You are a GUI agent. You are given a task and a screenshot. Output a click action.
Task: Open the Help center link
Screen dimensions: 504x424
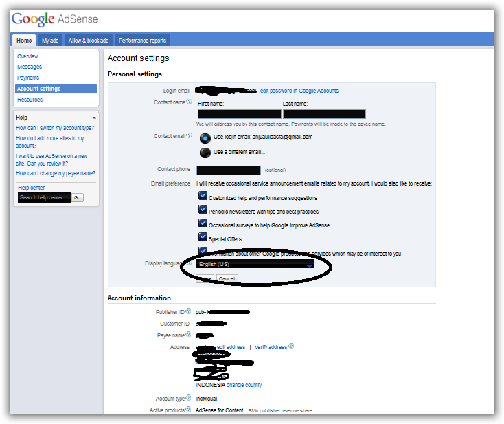tap(31, 188)
